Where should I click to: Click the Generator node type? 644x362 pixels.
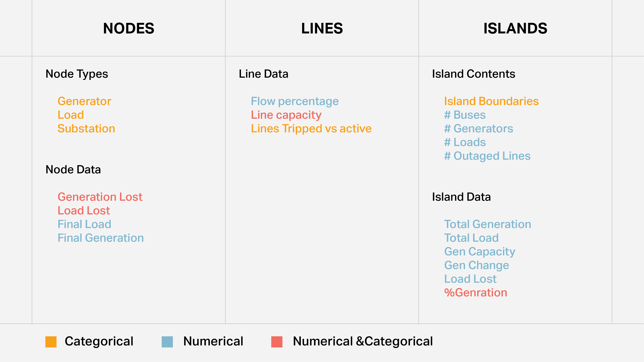click(x=84, y=101)
